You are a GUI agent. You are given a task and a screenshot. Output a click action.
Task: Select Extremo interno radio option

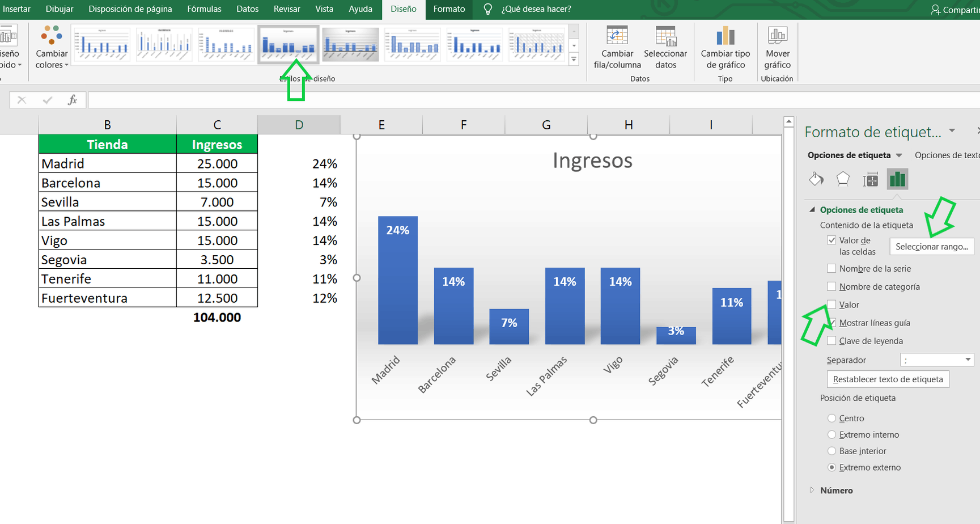point(831,434)
